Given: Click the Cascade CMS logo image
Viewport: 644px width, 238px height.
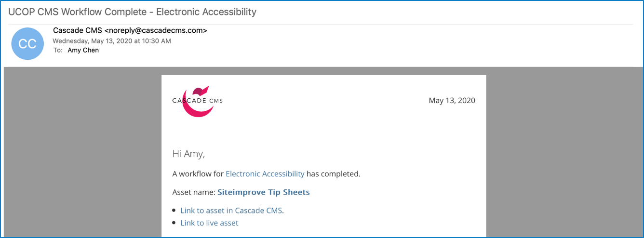Looking at the screenshot, I should pos(198,101).
